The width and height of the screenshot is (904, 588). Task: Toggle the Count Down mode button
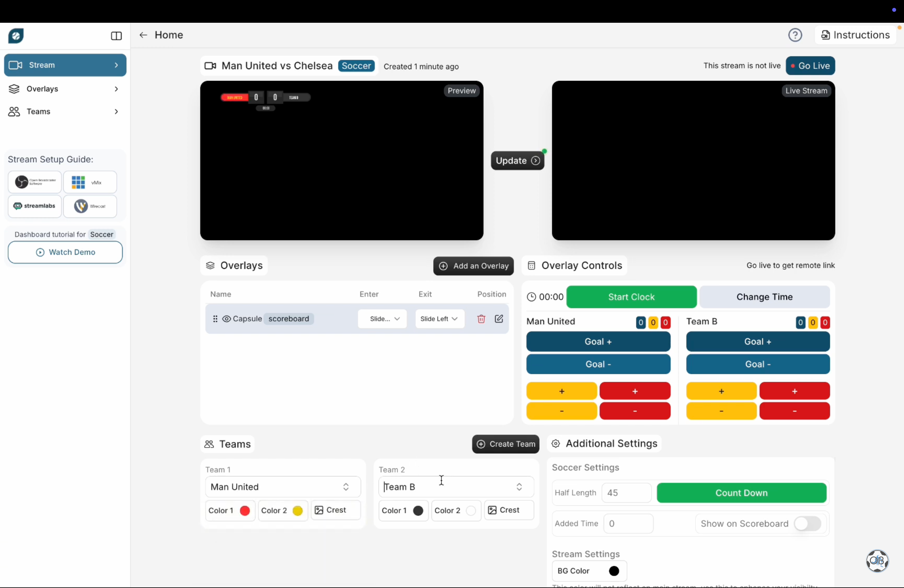(x=741, y=493)
